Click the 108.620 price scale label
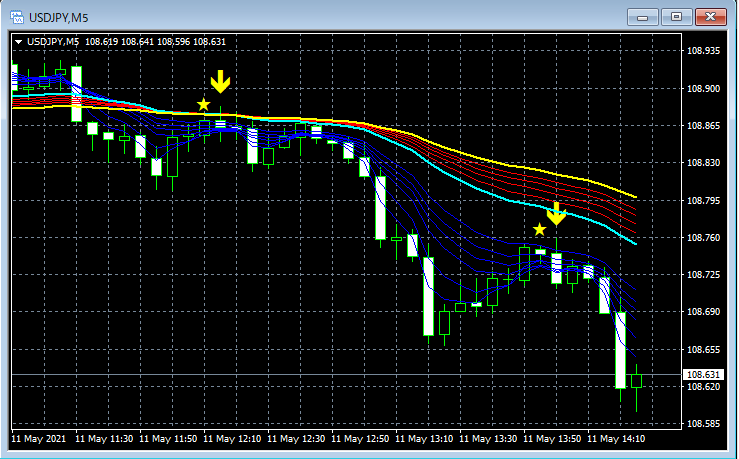739x459 pixels. [703, 386]
